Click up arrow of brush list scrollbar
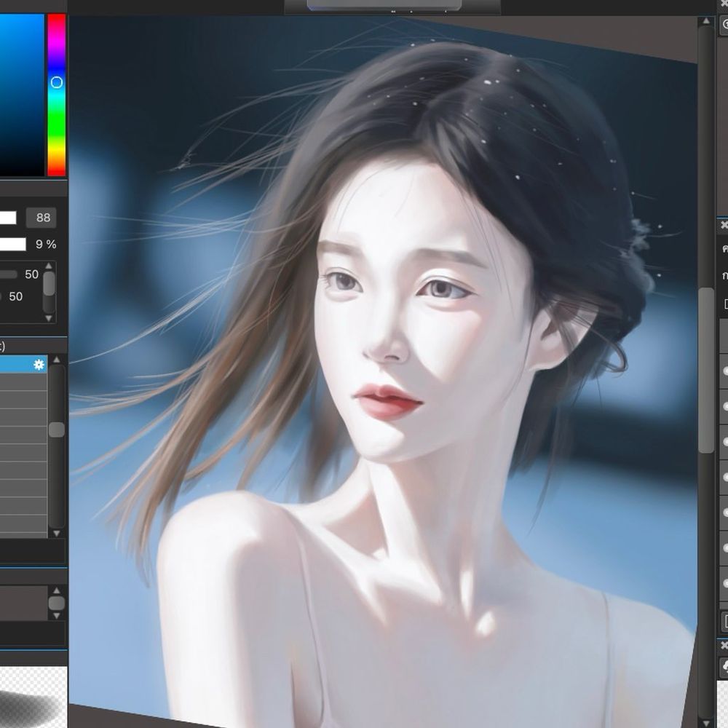Viewport: 728px width, 728px height. [x=57, y=360]
